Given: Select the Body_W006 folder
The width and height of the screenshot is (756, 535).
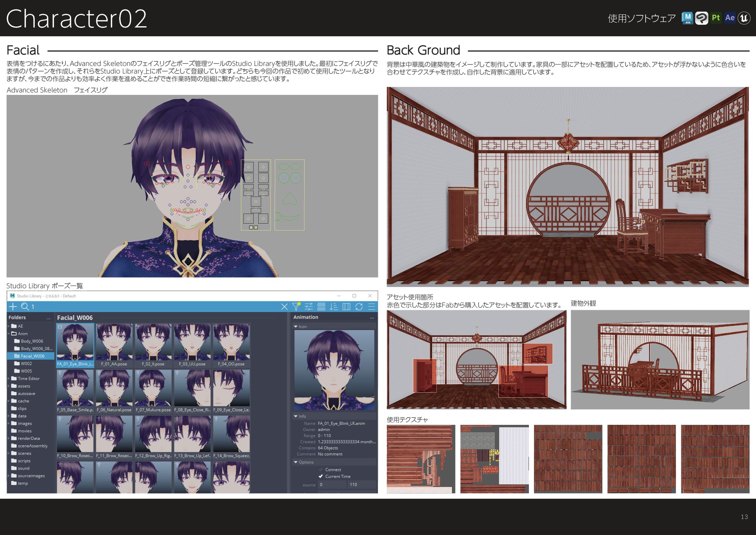Looking at the screenshot, I should tap(31, 341).
